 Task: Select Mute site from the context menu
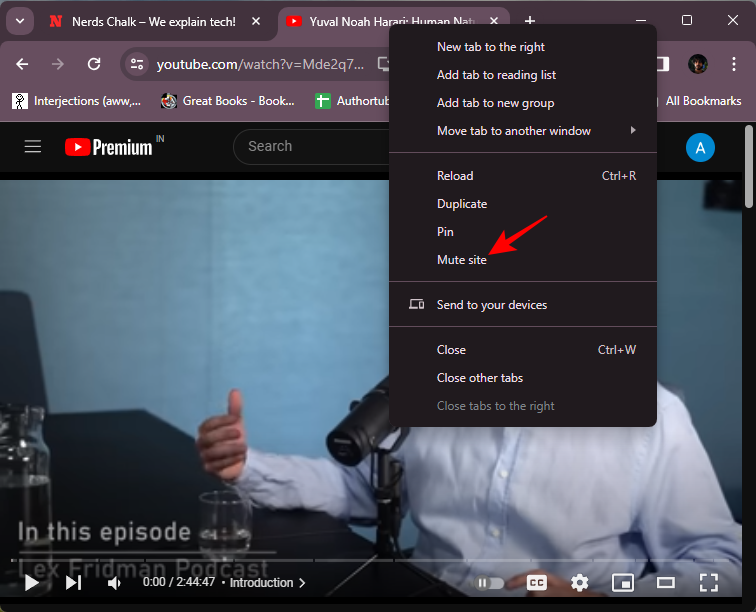(x=462, y=260)
